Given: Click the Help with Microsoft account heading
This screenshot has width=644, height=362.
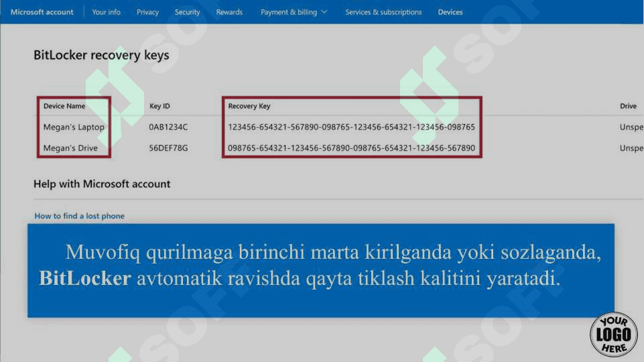Looking at the screenshot, I should coord(102,184).
